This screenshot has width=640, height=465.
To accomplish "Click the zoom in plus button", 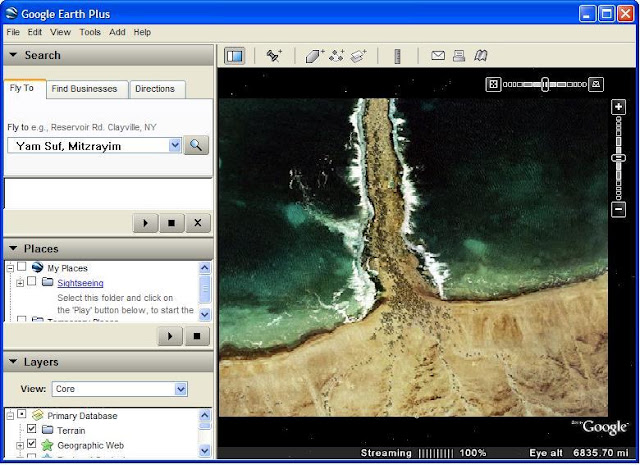I will pos(619,107).
